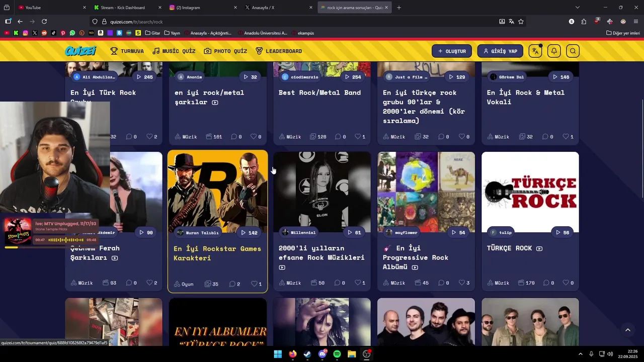644x362 pixels.
Task: Open the Rockstar Games card thumbnail
Action: [217, 191]
